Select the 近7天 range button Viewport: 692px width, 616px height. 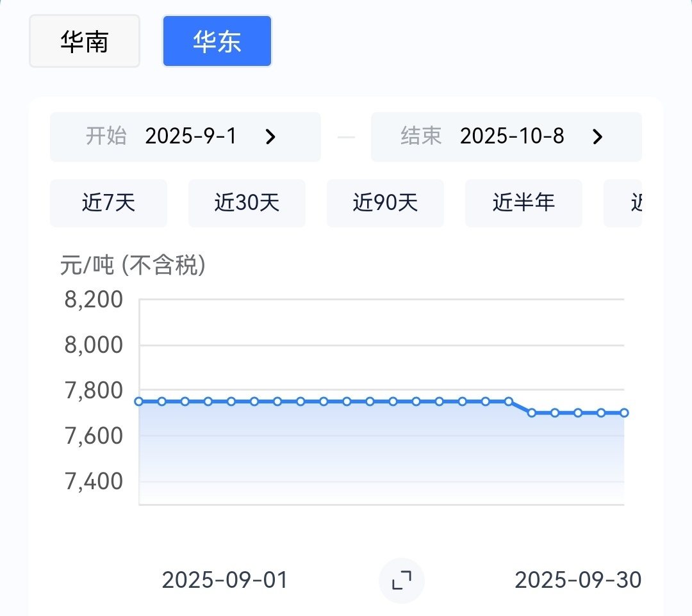[x=108, y=204]
